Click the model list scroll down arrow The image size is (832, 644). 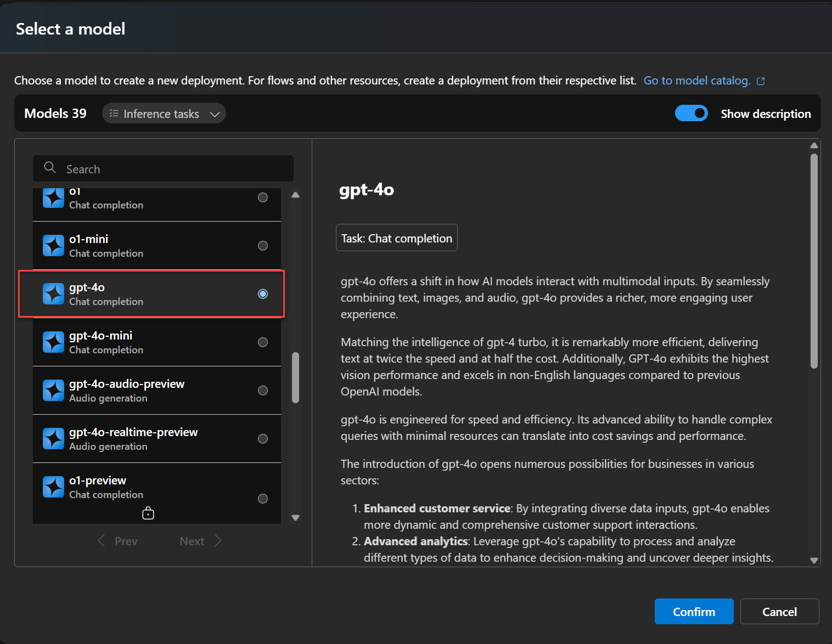click(296, 517)
